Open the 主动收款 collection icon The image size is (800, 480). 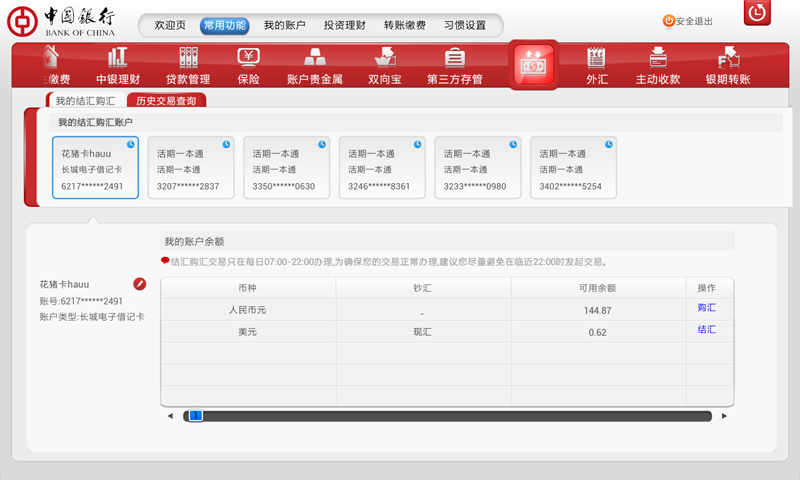658,65
